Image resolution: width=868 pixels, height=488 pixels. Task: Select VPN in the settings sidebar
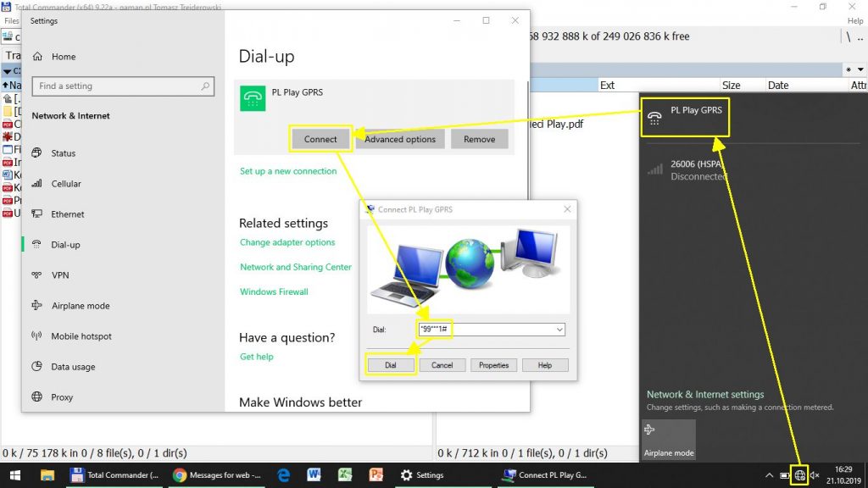point(60,275)
